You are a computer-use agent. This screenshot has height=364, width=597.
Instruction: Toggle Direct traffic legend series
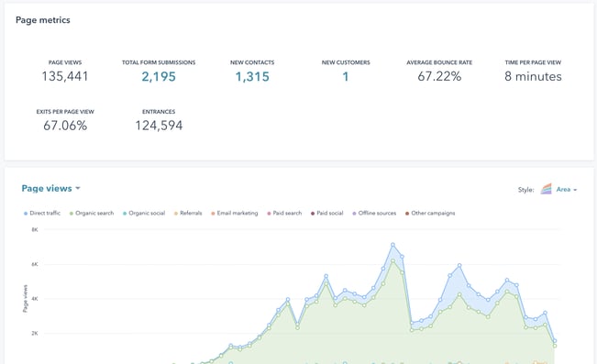42,214
